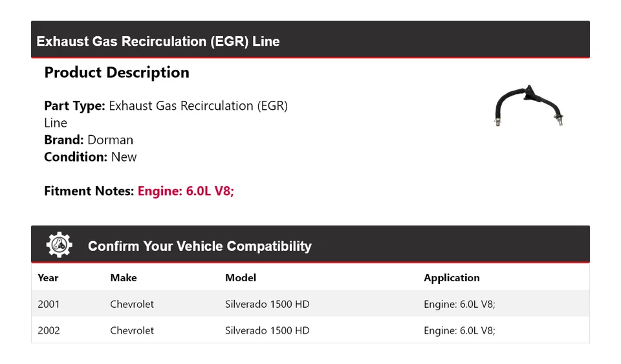Select the 2001 year cell

49,304
